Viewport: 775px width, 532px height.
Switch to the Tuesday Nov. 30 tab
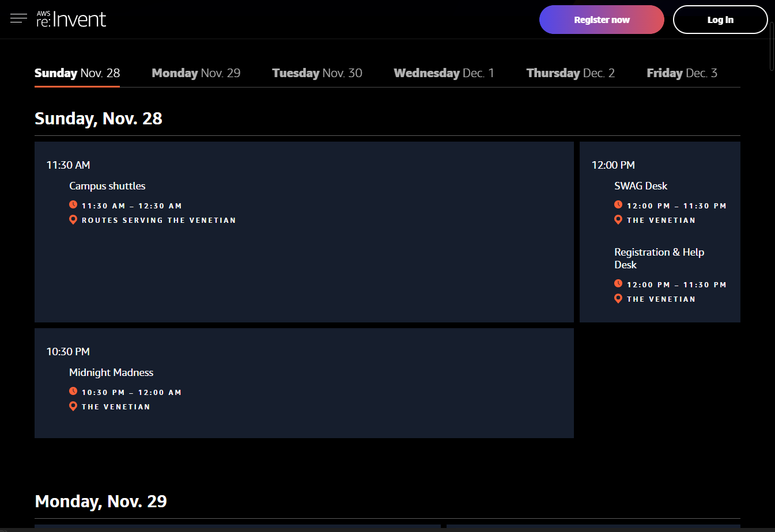pyautogui.click(x=317, y=73)
